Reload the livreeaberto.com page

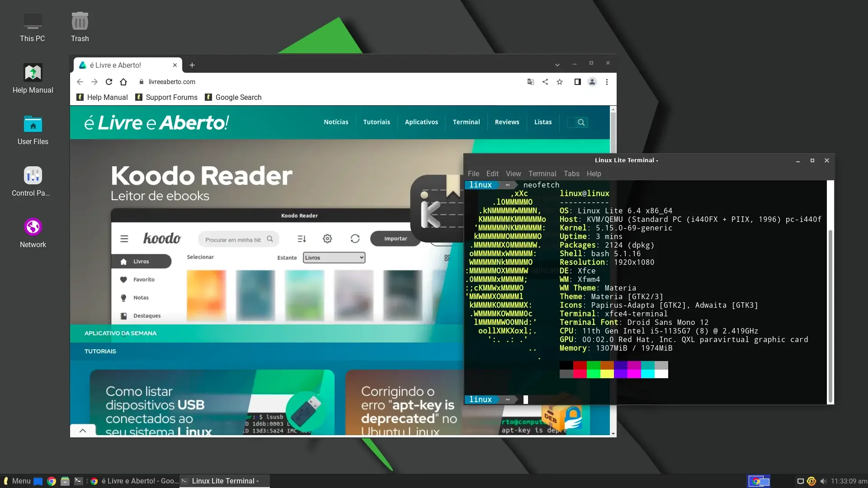[109, 82]
